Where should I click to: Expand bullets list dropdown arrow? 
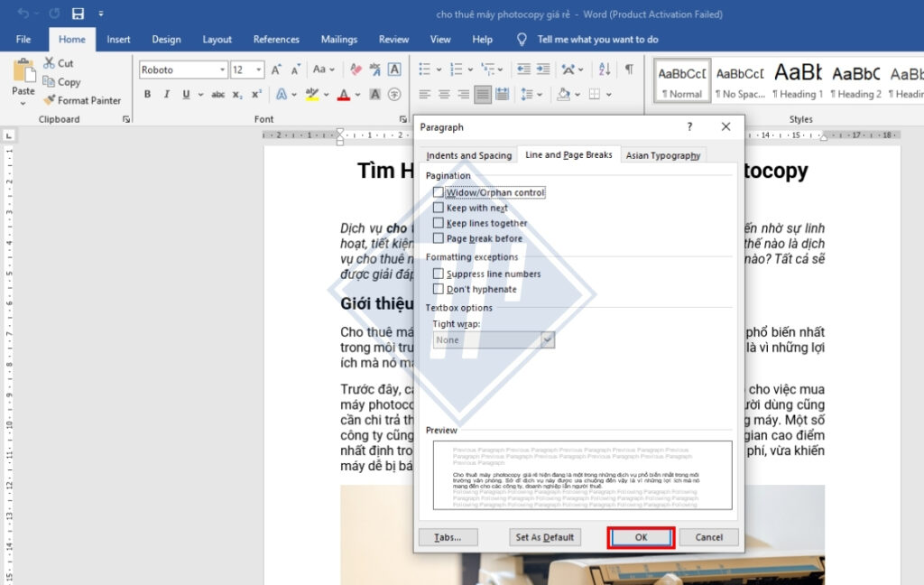point(439,70)
